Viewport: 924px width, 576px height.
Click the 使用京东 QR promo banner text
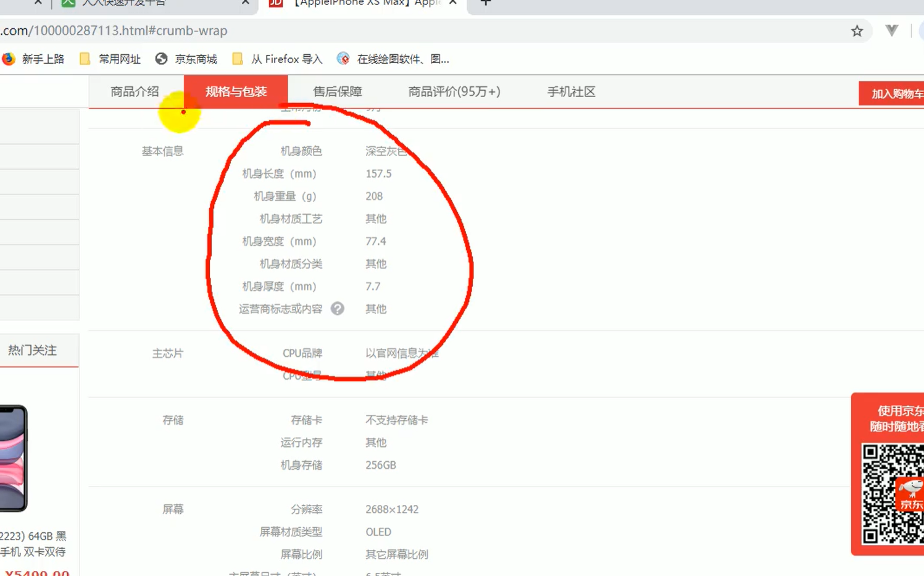897,419
